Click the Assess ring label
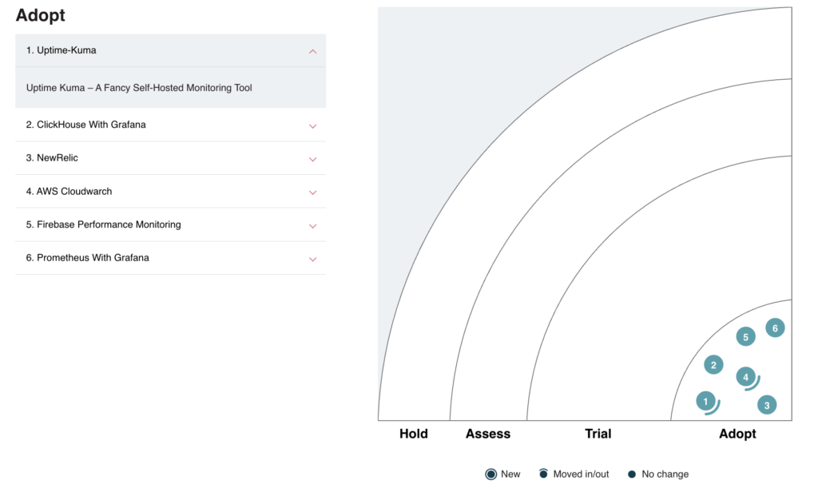The width and height of the screenshot is (818, 504). click(488, 434)
